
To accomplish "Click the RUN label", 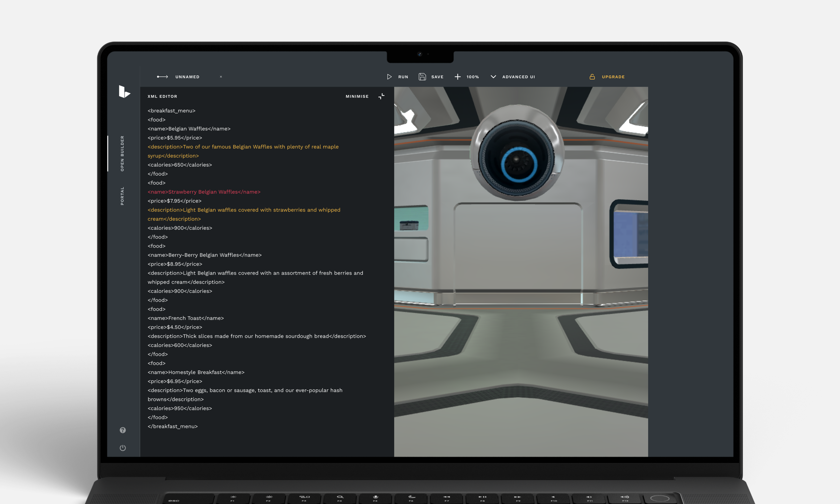I will coord(403,77).
